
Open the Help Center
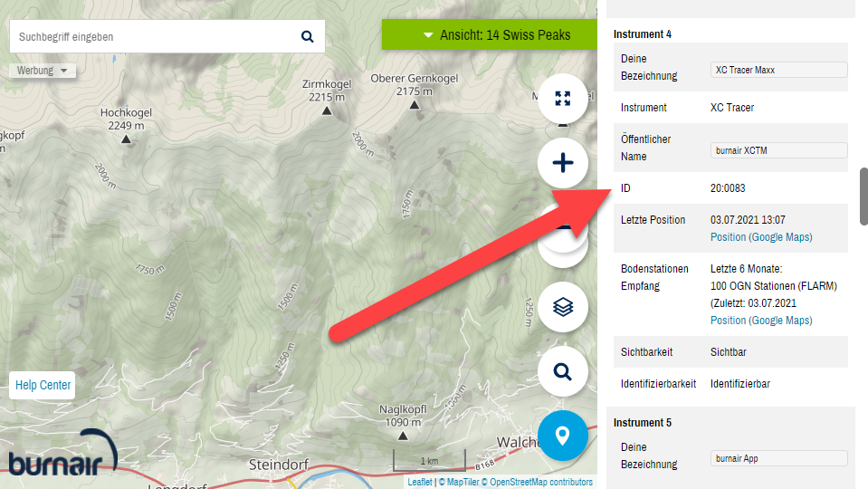(43, 385)
